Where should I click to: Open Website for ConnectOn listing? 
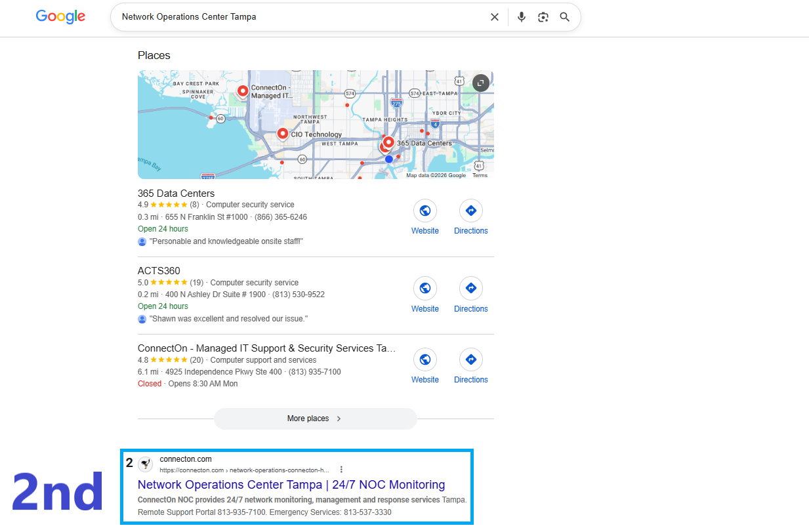425,366
